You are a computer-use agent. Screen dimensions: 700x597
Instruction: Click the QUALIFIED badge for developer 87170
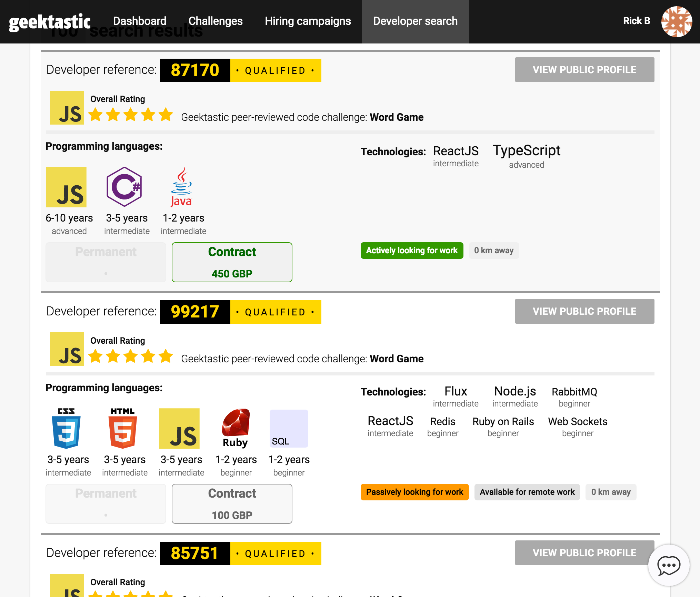pyautogui.click(x=276, y=70)
